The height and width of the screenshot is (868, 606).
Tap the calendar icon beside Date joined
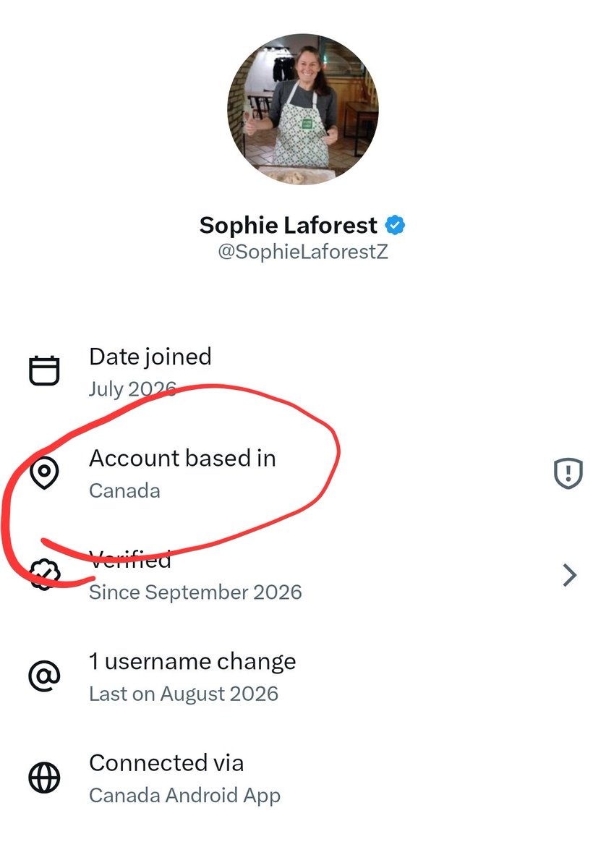pyautogui.click(x=44, y=371)
